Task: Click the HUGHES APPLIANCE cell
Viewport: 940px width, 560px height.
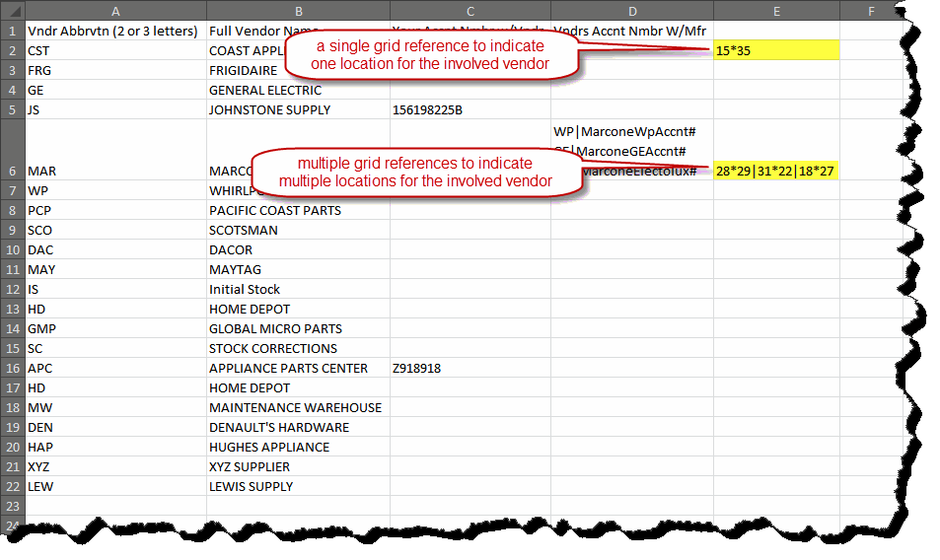Action: click(298, 447)
